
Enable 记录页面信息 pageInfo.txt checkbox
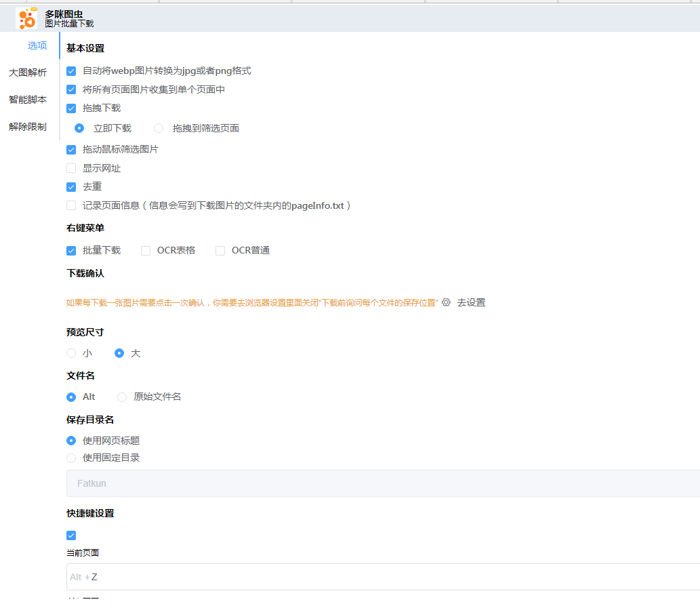click(71, 205)
